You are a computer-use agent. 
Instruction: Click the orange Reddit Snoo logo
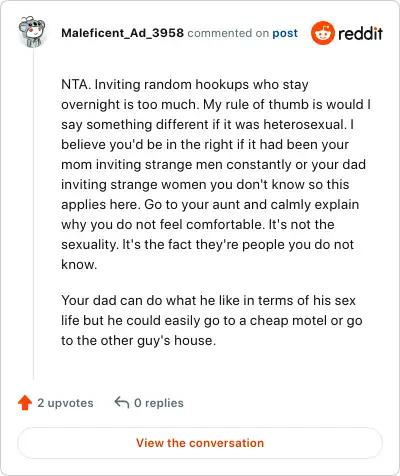[322, 33]
